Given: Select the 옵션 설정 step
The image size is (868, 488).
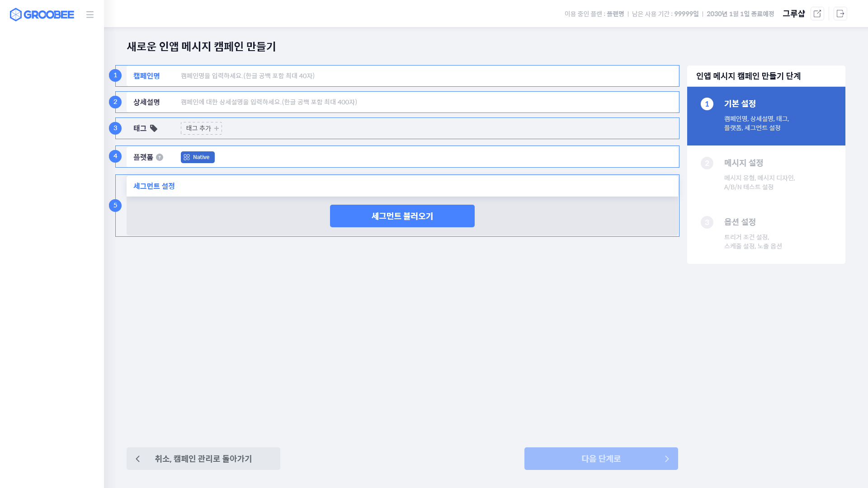Looking at the screenshot, I should click(x=766, y=234).
